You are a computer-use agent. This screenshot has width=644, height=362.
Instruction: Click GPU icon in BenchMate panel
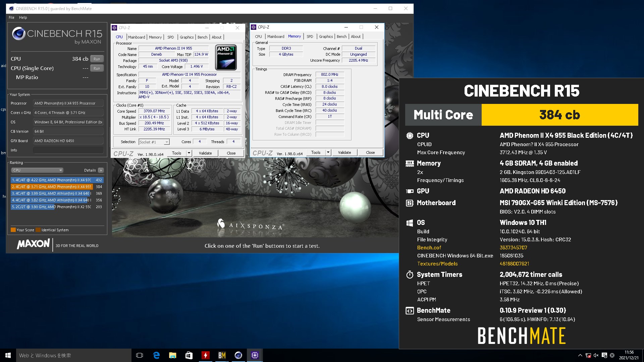point(410,191)
